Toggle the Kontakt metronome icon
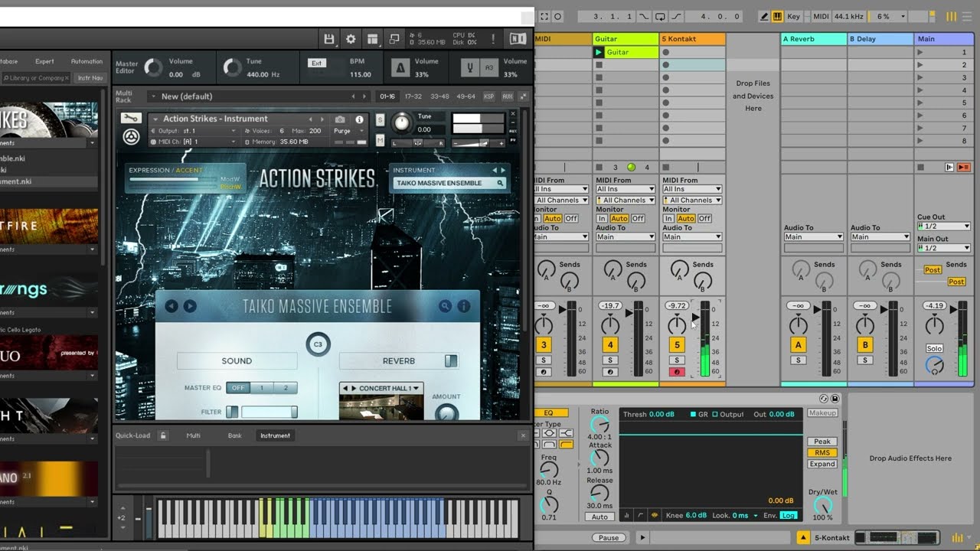980x551 pixels. coord(400,68)
